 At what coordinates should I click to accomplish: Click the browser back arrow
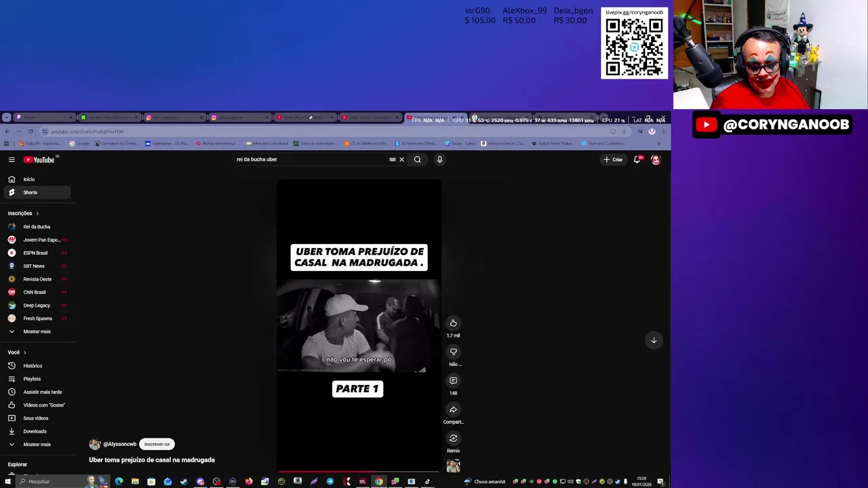click(7, 131)
